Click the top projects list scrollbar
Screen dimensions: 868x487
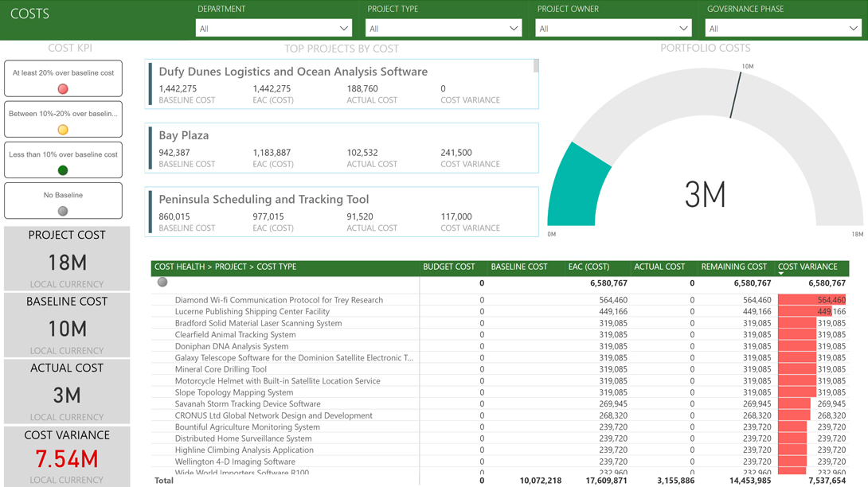(536, 66)
